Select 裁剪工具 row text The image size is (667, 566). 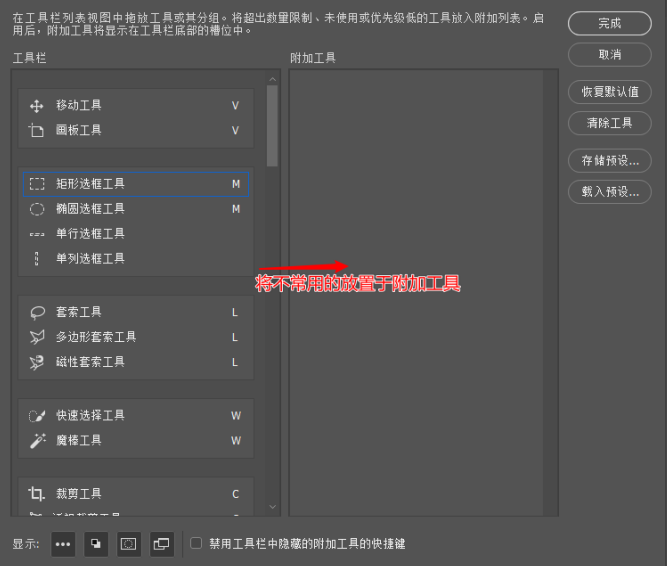pyautogui.click(x=79, y=494)
